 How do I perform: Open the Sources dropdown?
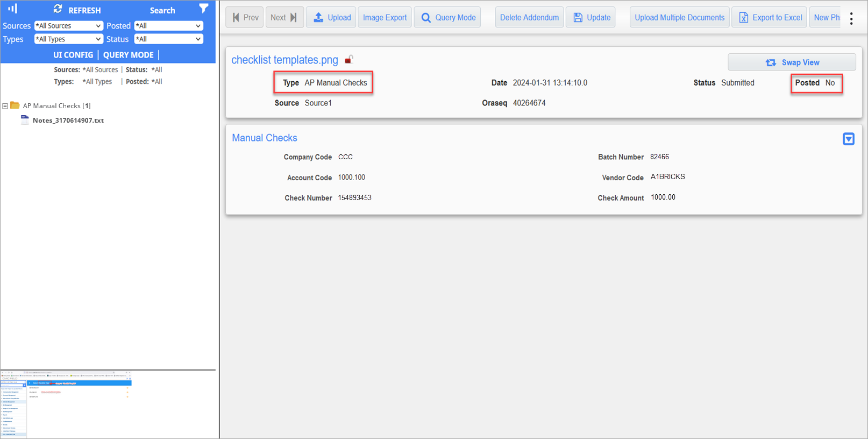69,26
